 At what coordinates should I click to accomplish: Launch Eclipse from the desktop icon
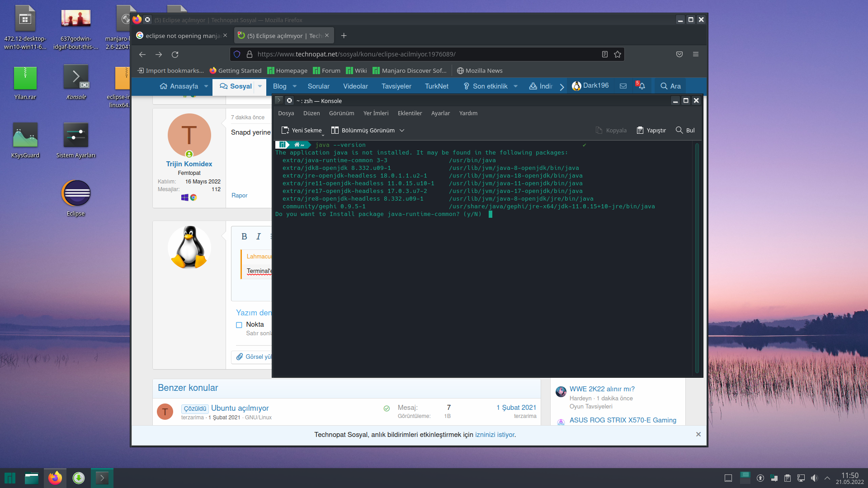75,193
